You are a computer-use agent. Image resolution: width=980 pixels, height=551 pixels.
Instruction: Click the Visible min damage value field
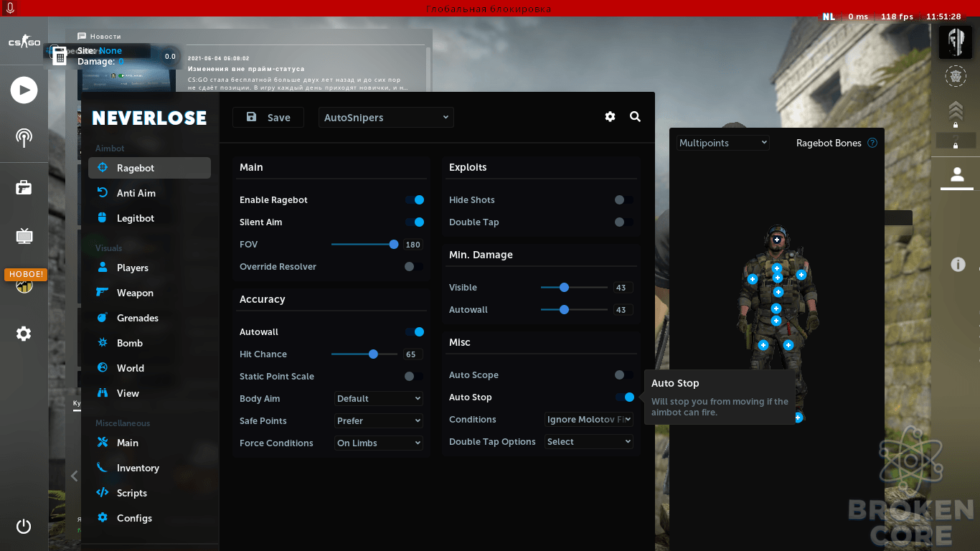click(x=621, y=288)
